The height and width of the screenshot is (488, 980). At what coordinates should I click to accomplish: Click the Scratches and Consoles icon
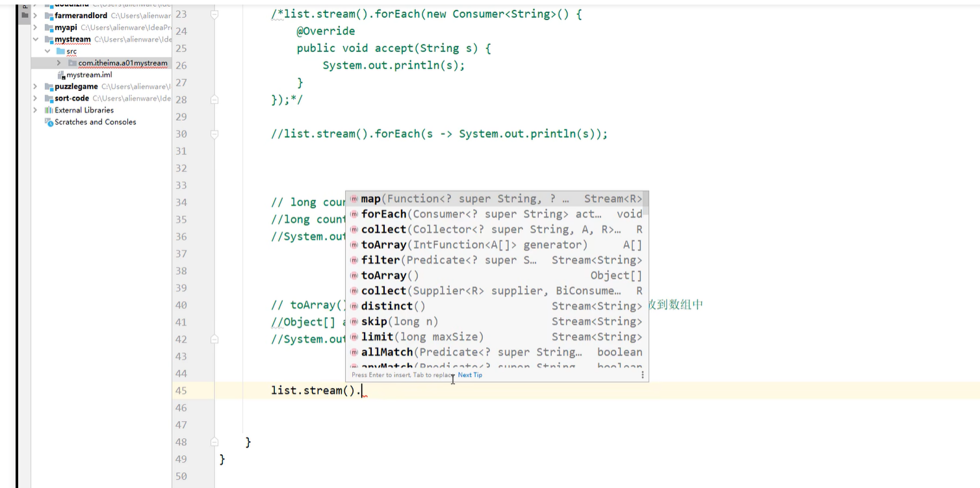(49, 122)
